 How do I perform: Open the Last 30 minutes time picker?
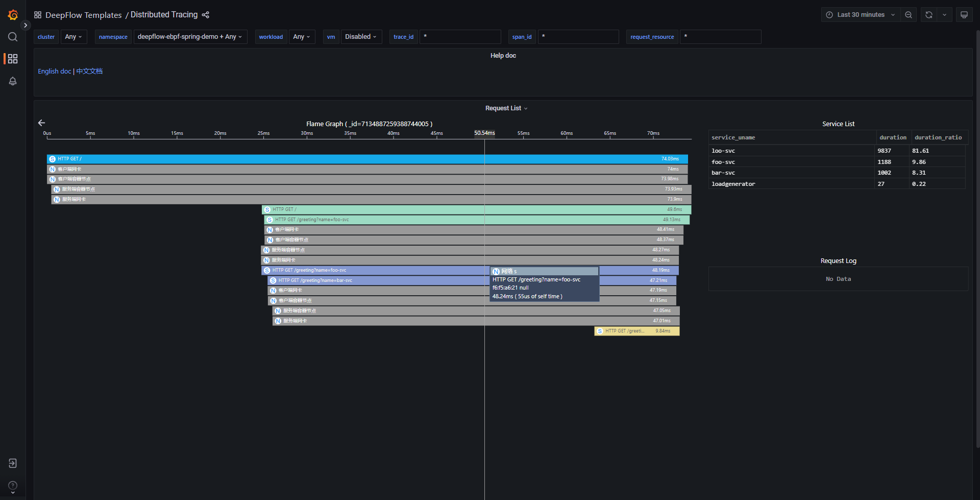pos(860,14)
